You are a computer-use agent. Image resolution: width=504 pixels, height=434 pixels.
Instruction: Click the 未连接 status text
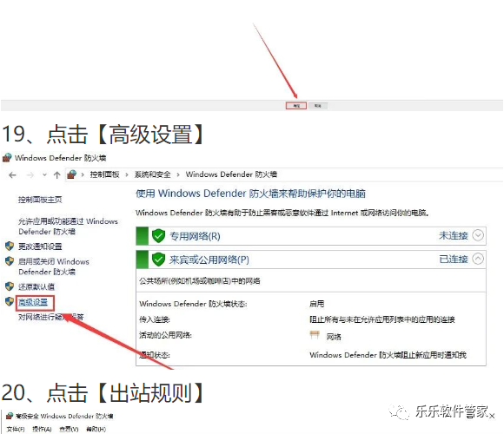[454, 235]
